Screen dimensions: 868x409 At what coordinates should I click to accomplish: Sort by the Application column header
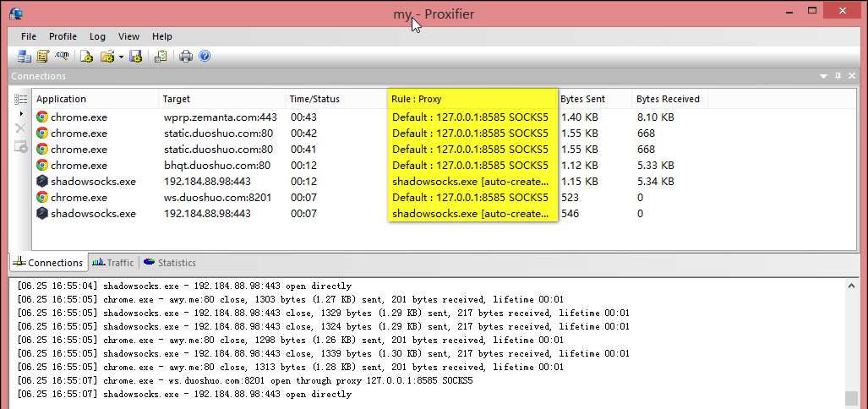point(96,99)
